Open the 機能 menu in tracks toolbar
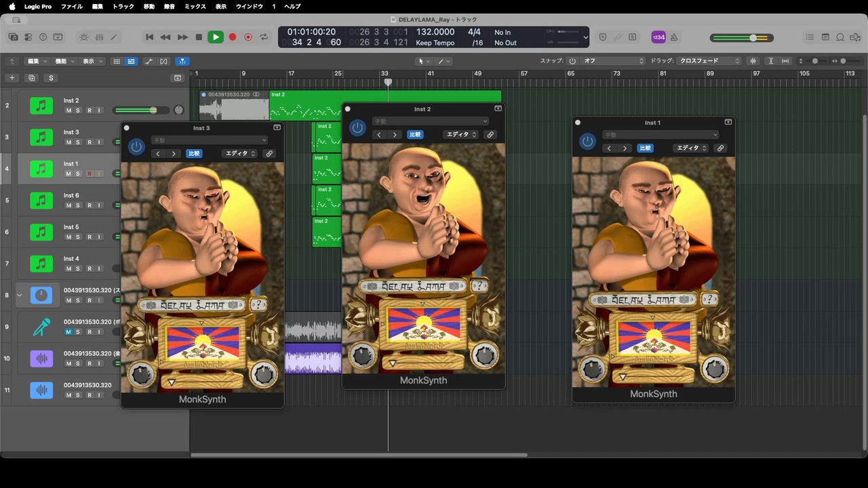Screen dimensions: 868x488 (x=64, y=61)
